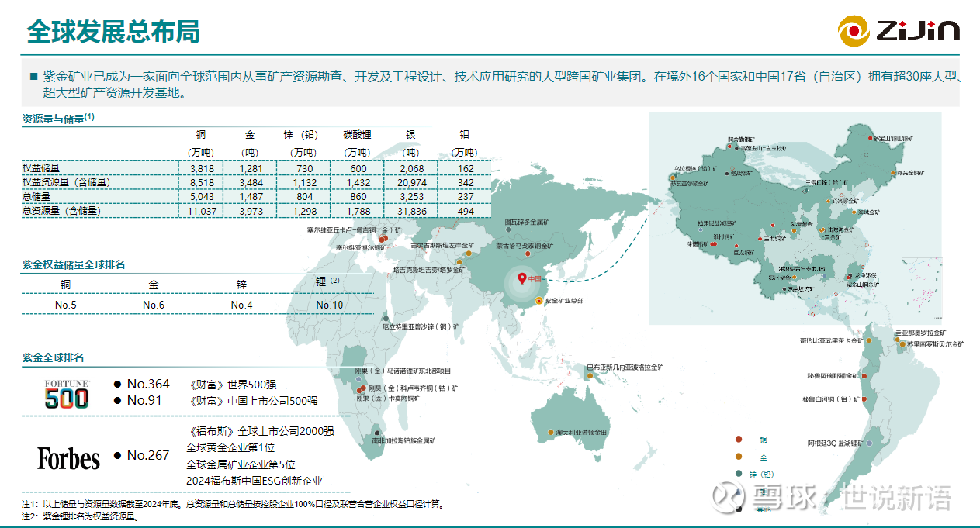Click the cell showing 2,068
The height and width of the screenshot is (528, 980).
pos(411,168)
